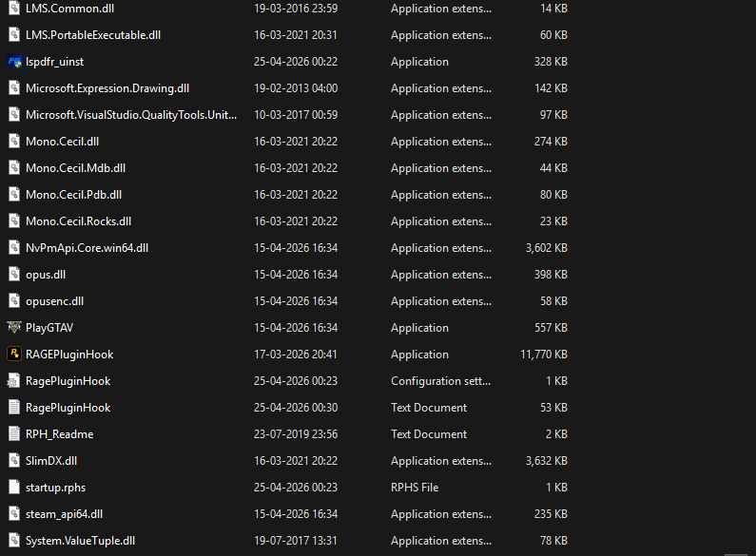Click the date 25-04-2026 00:22
756x556 pixels.
[296, 62]
